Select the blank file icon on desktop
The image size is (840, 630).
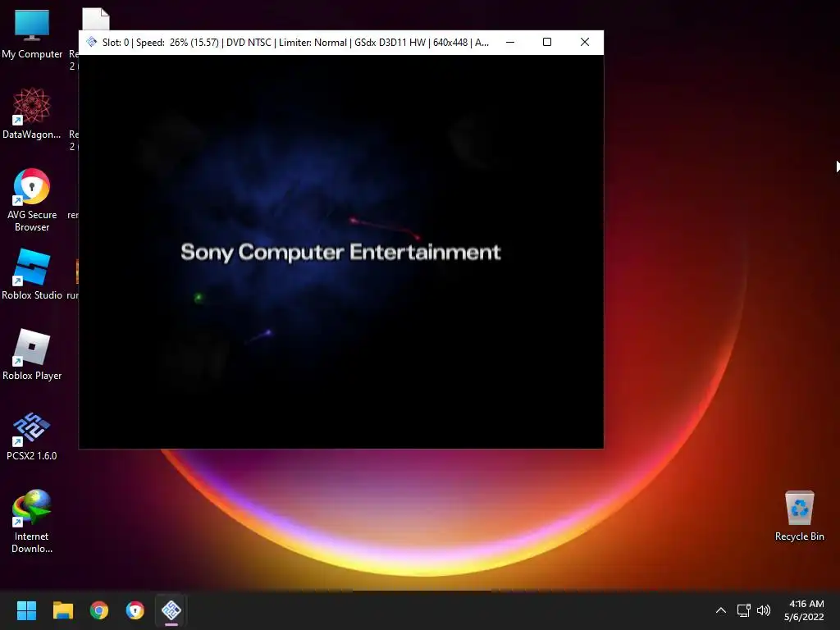pos(96,20)
